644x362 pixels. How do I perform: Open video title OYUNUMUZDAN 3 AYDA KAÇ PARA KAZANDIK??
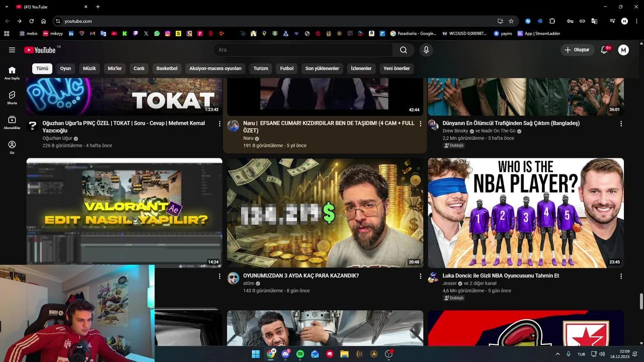301,276
